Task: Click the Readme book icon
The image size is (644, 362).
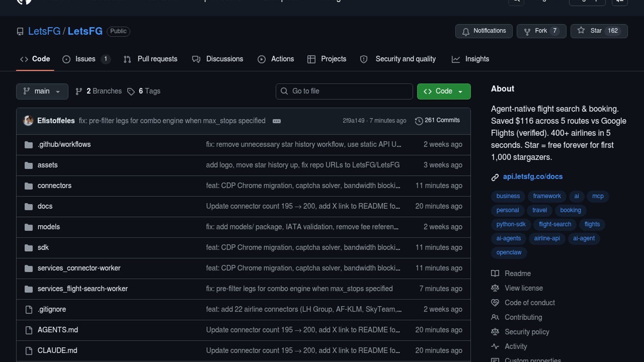Action: 495,274
